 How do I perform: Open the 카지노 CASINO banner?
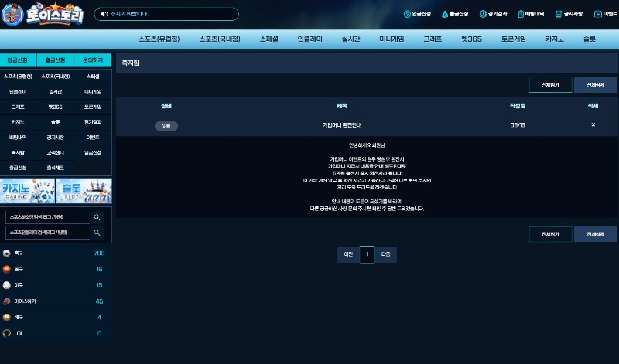[27, 191]
